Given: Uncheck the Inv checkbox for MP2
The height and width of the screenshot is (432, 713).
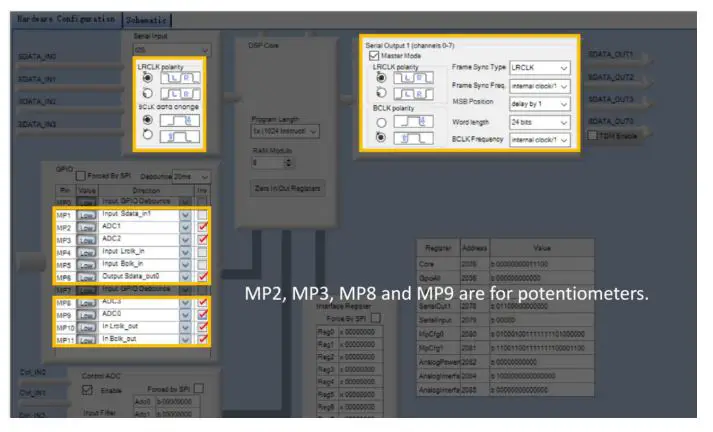Looking at the screenshot, I should pyautogui.click(x=202, y=226).
